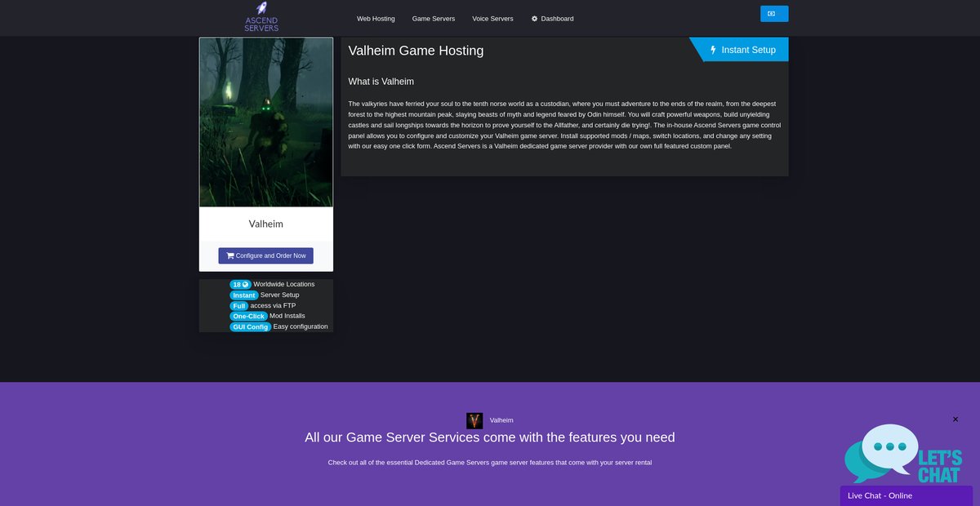
Task: Open the Game Servers menu
Action: pyautogui.click(x=434, y=19)
